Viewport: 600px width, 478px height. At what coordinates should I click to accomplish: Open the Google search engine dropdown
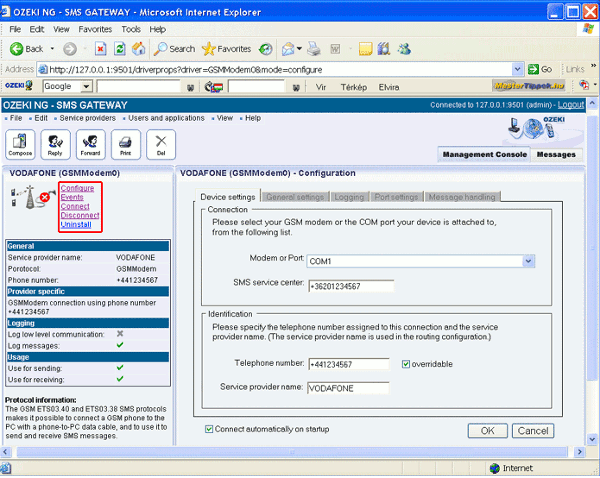(86, 86)
